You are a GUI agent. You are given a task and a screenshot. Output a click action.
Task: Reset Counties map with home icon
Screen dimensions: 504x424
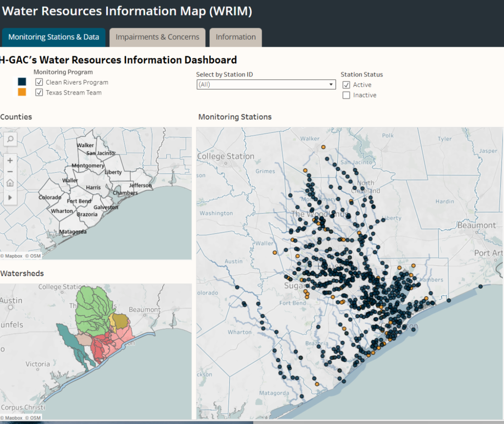(10, 183)
